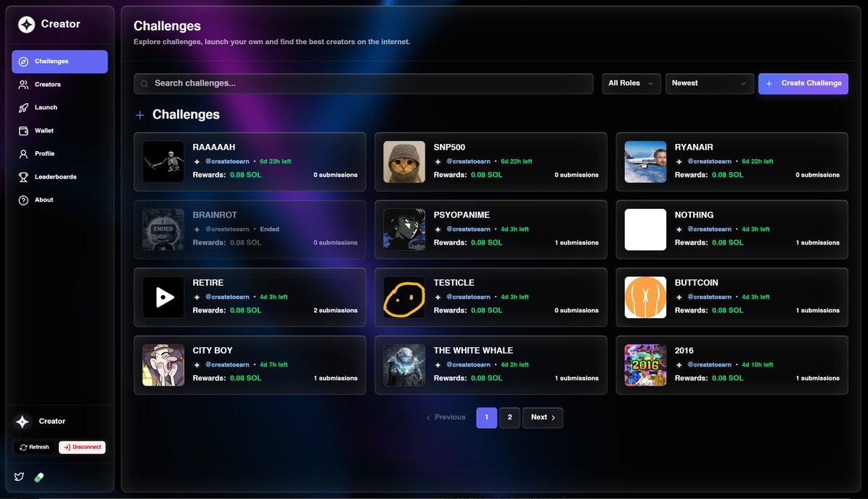Open the All Roles dropdown

coord(630,83)
